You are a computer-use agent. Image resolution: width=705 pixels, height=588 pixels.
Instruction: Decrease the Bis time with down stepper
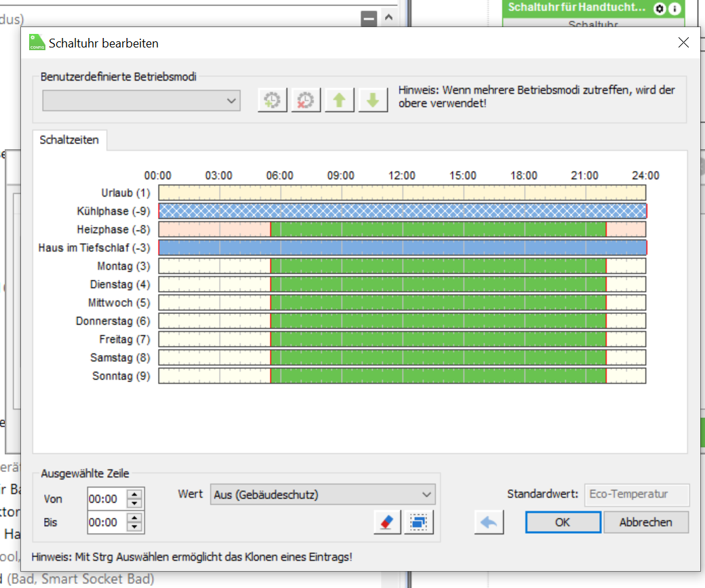coord(136,527)
